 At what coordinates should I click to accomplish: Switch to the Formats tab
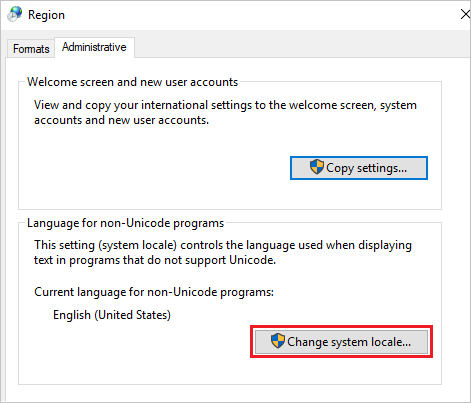click(x=31, y=49)
